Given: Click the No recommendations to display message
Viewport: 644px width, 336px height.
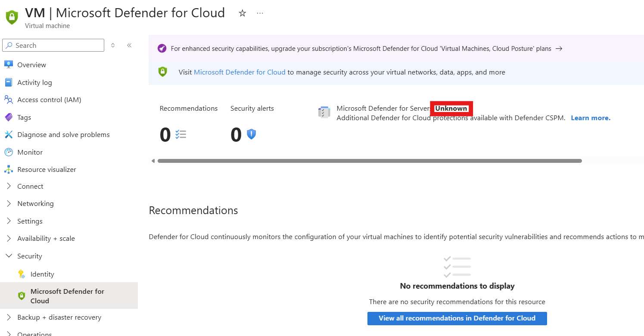Looking at the screenshot, I should point(457,286).
